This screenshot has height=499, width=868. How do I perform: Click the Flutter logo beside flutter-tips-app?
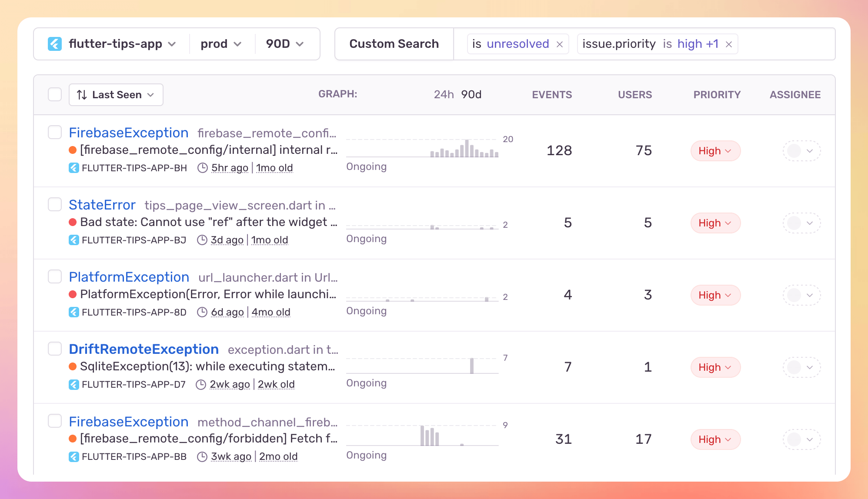click(x=55, y=44)
